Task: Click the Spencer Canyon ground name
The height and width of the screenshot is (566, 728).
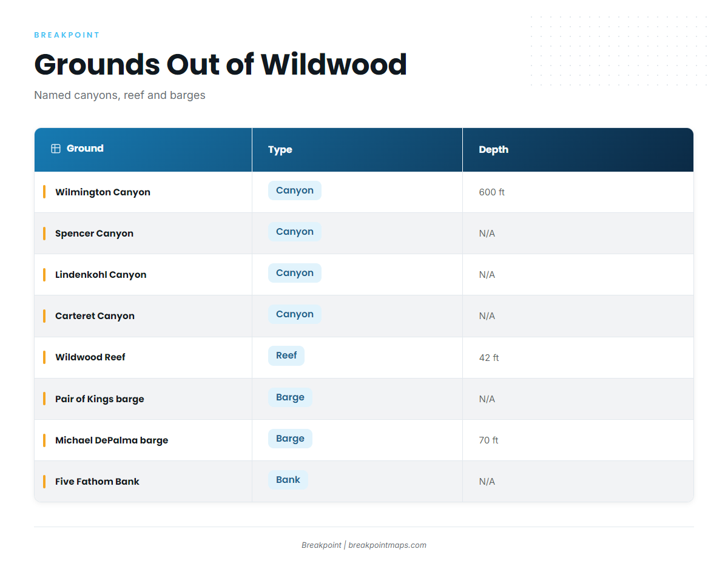Action: pyautogui.click(x=94, y=234)
